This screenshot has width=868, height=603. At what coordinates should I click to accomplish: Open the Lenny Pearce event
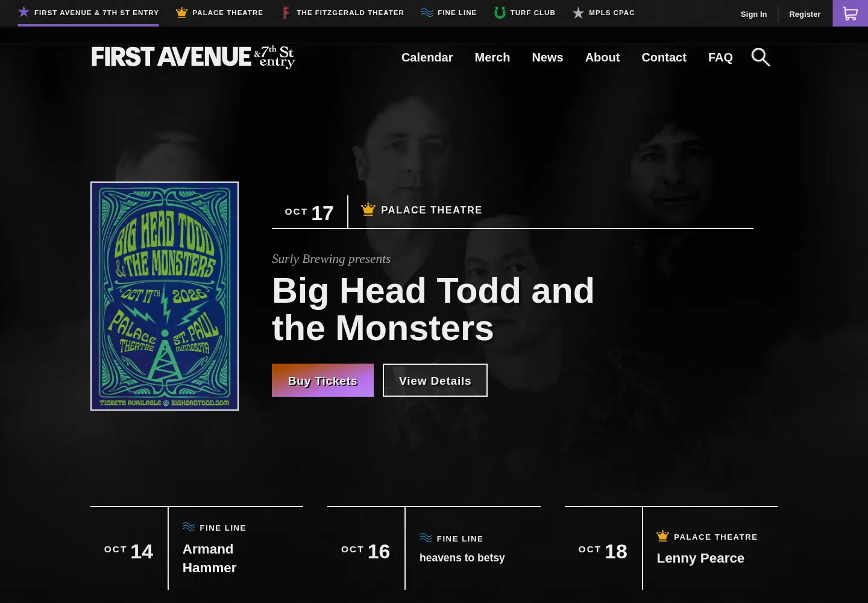[x=700, y=558]
